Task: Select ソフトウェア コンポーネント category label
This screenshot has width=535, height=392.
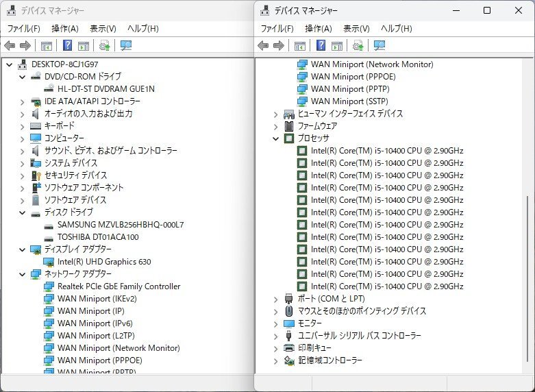Action: 84,188
